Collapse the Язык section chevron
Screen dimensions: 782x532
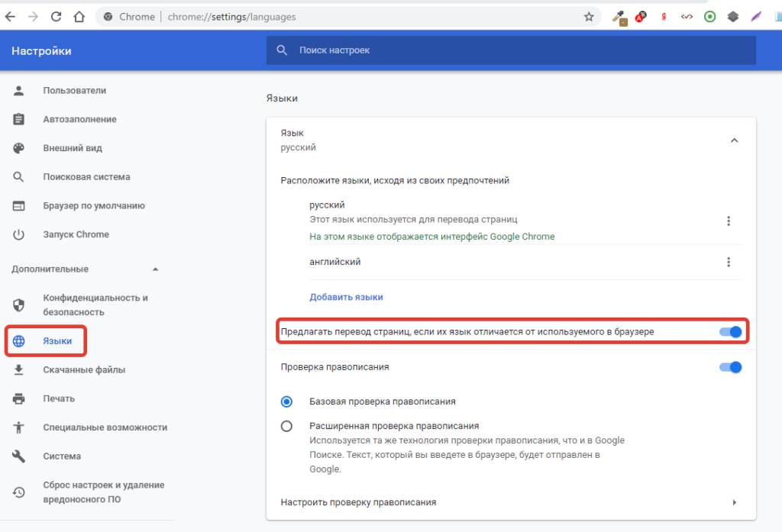pos(734,140)
